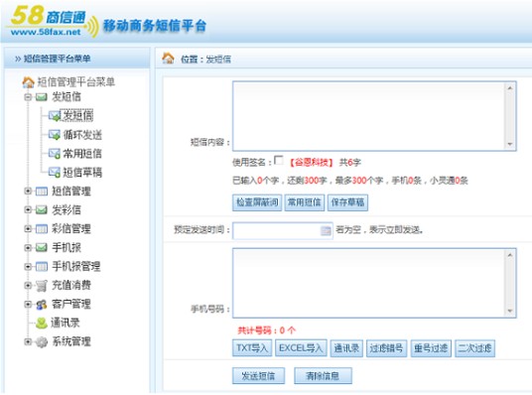
Task: Click the people icon beside 客户管理
Action: (42, 305)
